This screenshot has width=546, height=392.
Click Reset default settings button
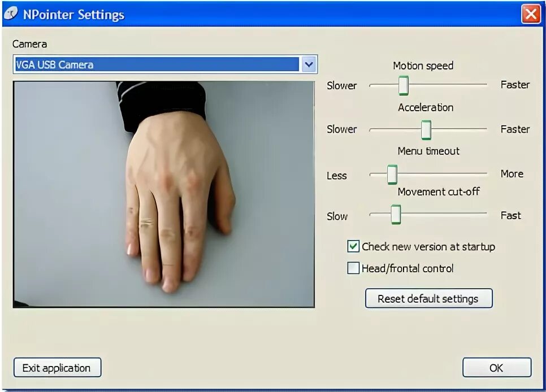pos(428,298)
